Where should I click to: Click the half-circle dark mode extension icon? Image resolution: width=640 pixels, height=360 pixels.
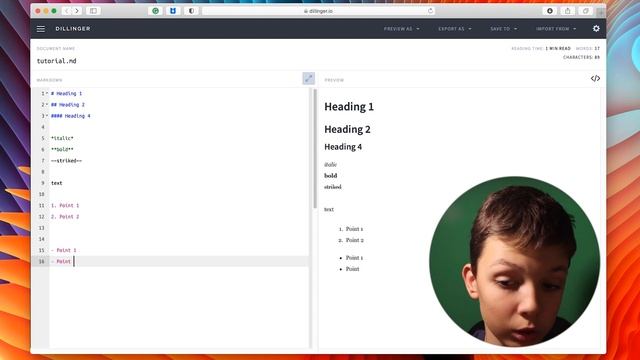point(191,11)
